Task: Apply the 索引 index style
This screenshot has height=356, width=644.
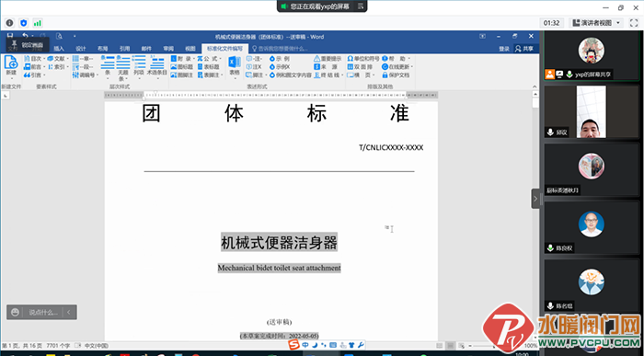Action: pos(57,66)
